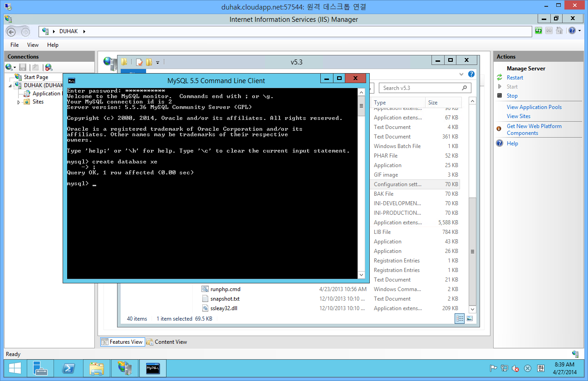Viewport: 588px width, 381px height.
Task: Open the View menu in IIS Manager
Action: tap(33, 45)
